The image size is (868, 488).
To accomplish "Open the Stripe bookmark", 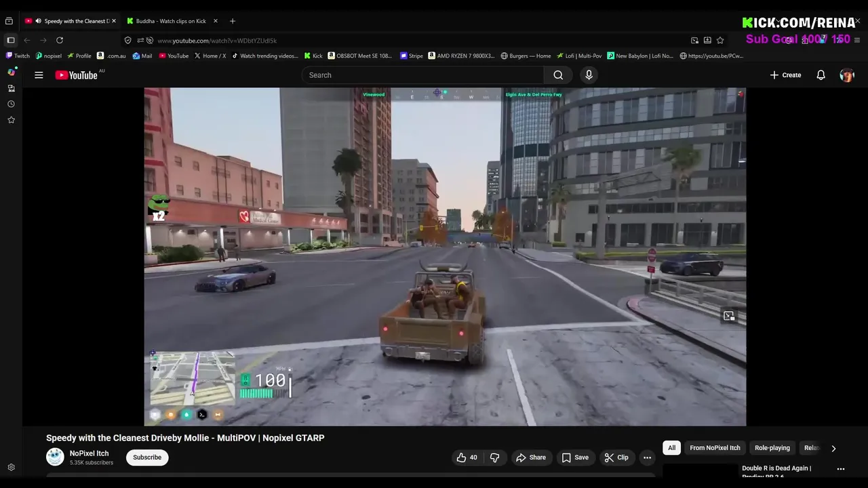I will [x=412, y=56].
